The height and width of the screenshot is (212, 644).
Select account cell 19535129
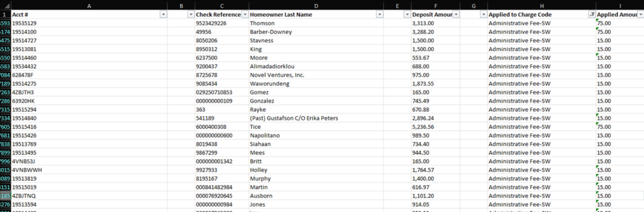(x=89, y=23)
